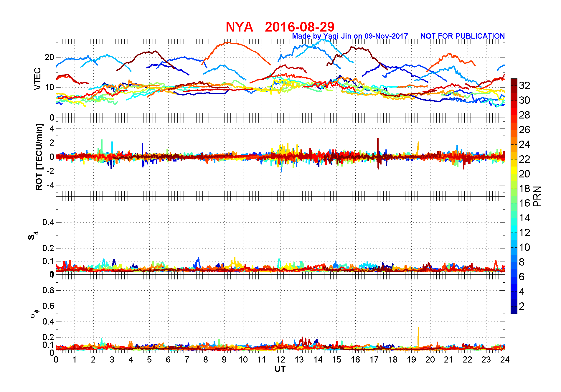The width and height of the screenshot is (561, 392).
Task: Click the PRN colorbar dark red top end
Action: coord(514,82)
